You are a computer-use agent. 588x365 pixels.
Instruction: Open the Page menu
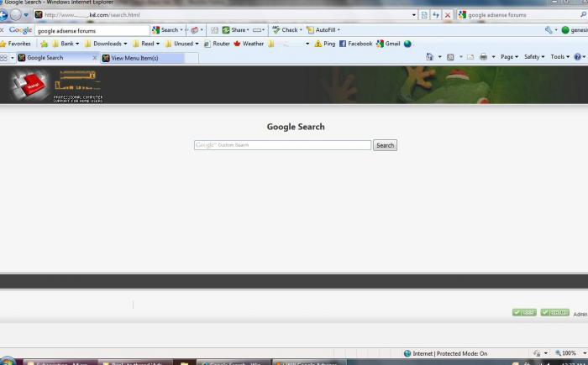509,57
